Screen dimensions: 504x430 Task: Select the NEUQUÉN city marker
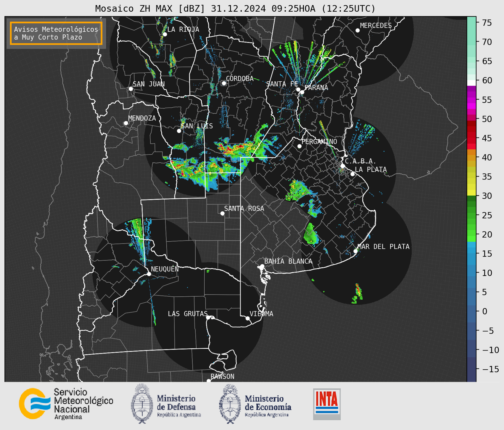click(x=149, y=274)
